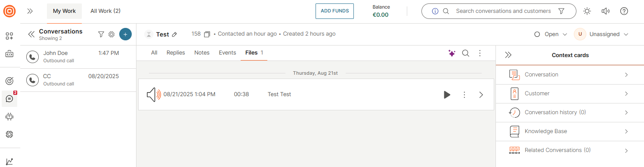Open conversations list settings gear
This screenshot has height=167, width=644.
point(111,34)
